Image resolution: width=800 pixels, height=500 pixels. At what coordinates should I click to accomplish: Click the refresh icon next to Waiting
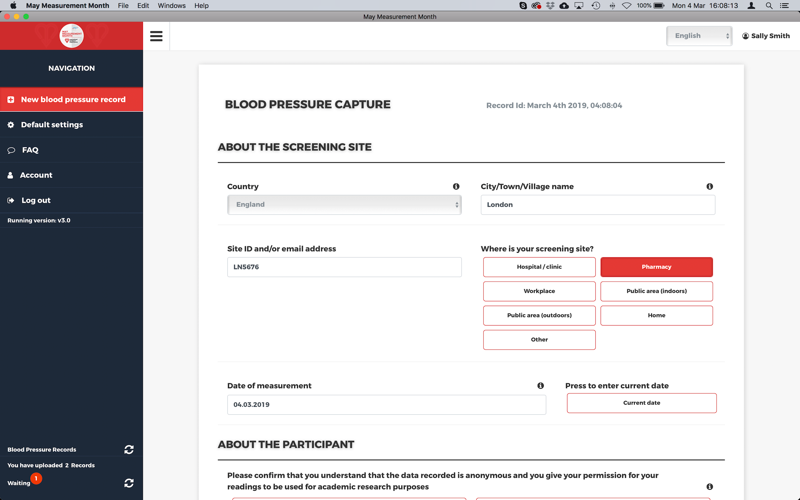129,483
